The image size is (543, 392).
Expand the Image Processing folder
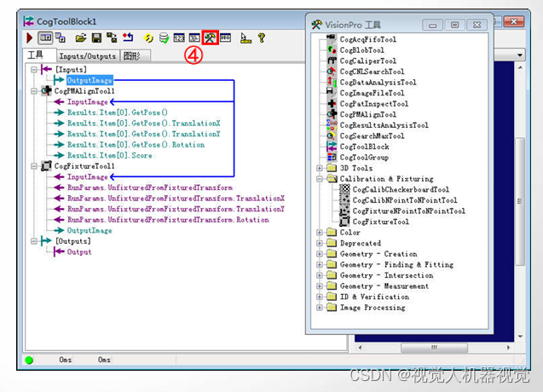[320, 308]
